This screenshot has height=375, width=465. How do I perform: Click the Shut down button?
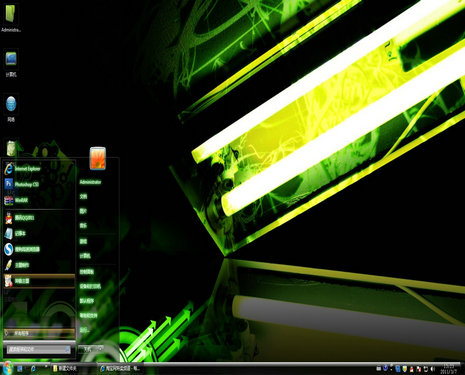pos(86,349)
